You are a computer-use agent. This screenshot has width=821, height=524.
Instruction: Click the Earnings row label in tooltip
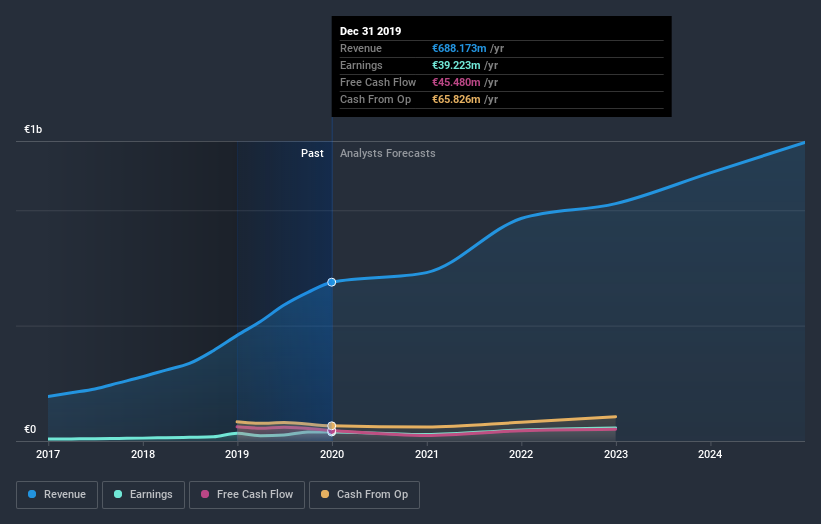[361, 65]
